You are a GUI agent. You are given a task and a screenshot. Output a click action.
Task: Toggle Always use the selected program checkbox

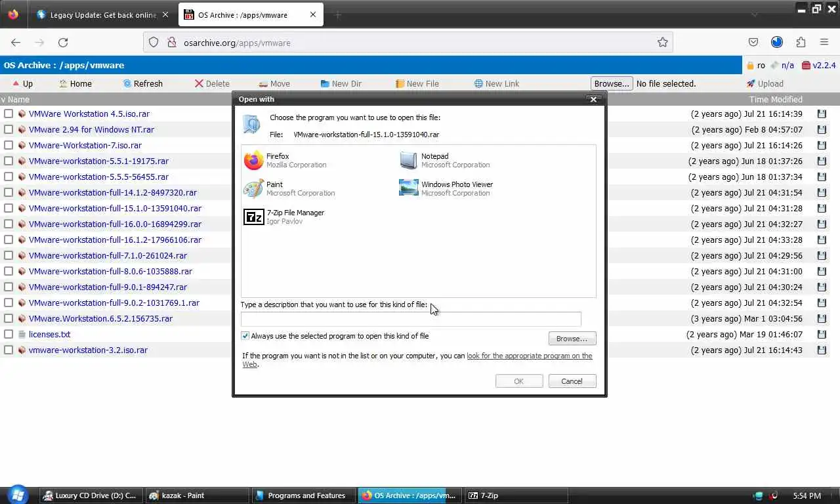point(245,336)
